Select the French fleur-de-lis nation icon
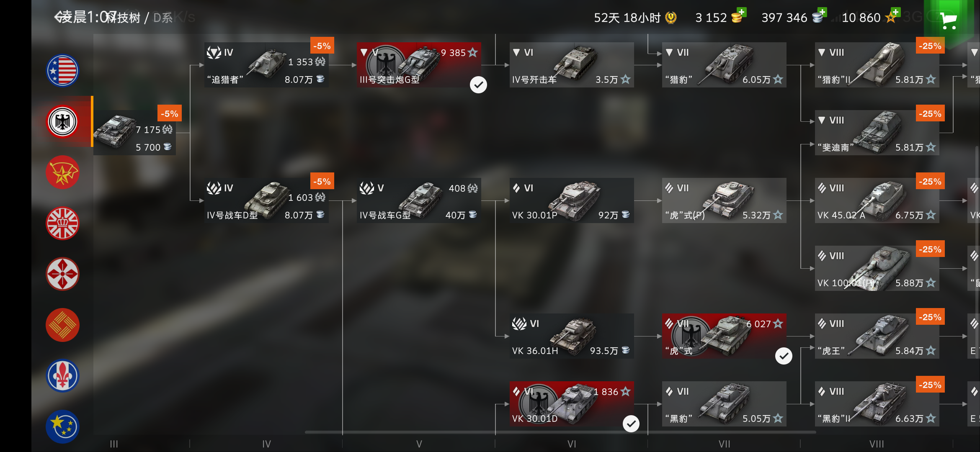This screenshot has width=980, height=452. coord(62,376)
